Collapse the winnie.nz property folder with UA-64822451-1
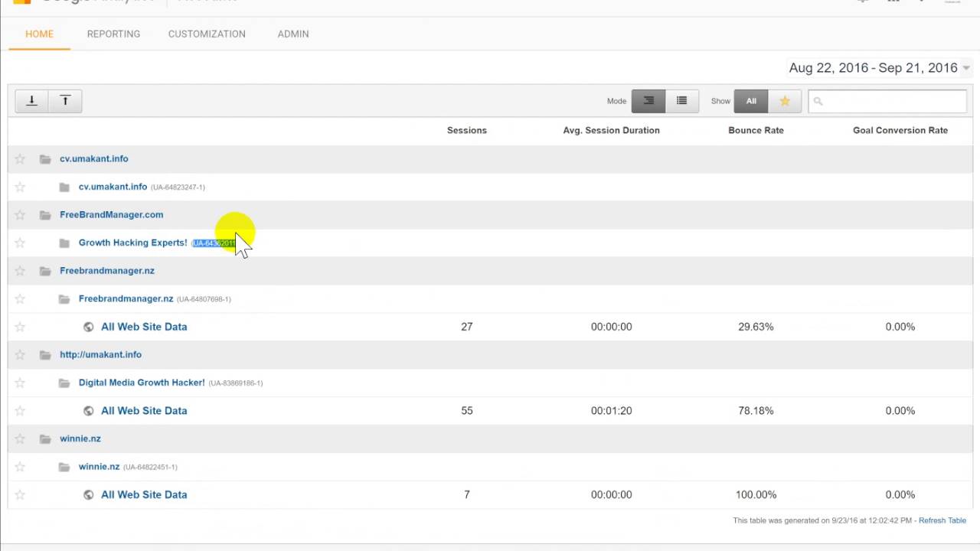Image resolution: width=980 pixels, height=551 pixels. [x=64, y=467]
